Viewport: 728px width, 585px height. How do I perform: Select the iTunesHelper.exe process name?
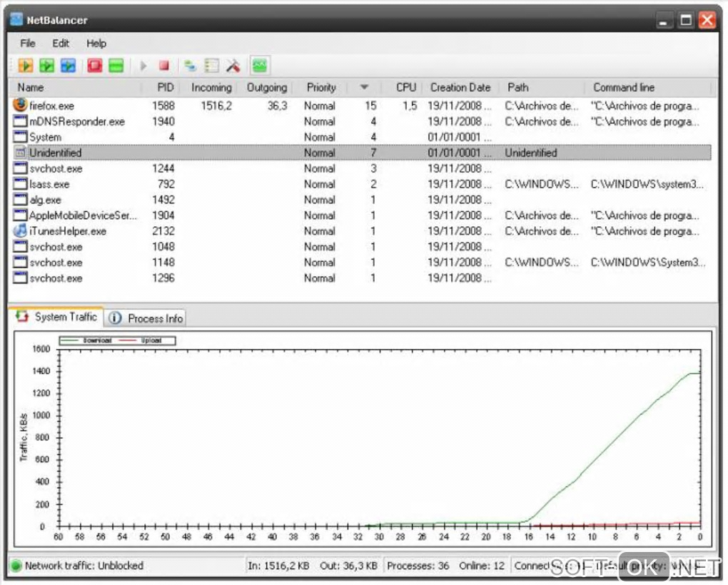(x=68, y=231)
